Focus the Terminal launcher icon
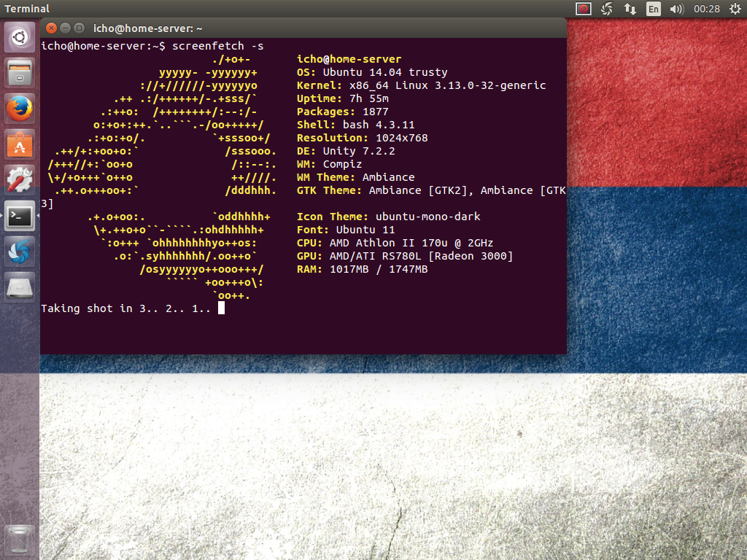This screenshot has width=747, height=560. [20, 216]
